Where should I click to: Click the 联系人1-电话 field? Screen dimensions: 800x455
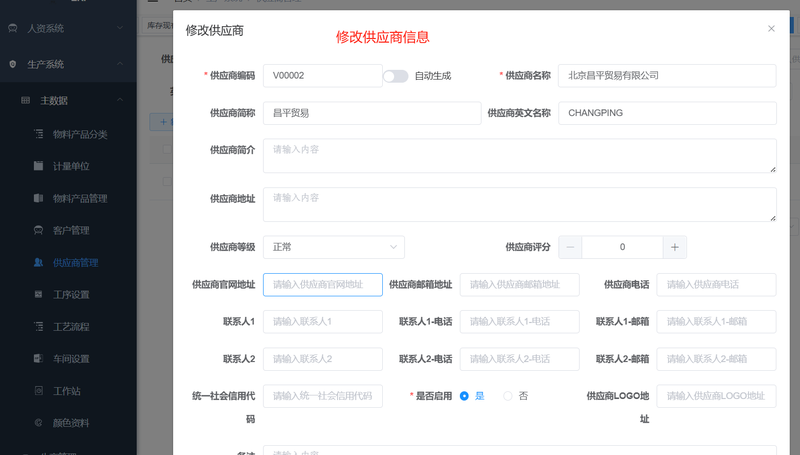519,321
